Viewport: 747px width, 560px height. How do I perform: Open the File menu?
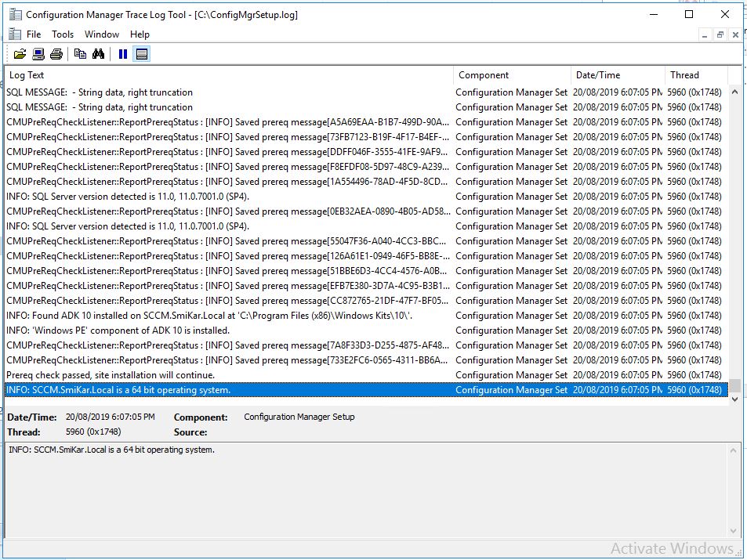[34, 34]
